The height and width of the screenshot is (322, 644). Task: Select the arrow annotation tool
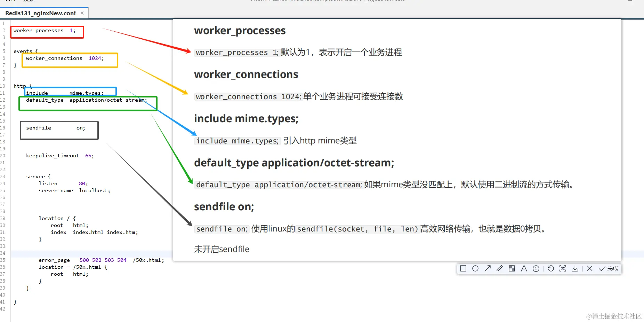(x=488, y=268)
